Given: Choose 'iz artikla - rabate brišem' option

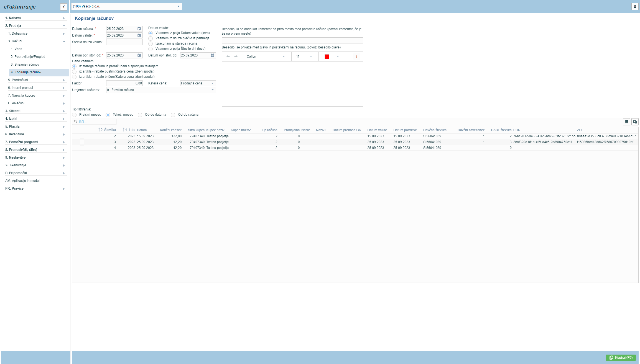Looking at the screenshot, I should point(74,77).
